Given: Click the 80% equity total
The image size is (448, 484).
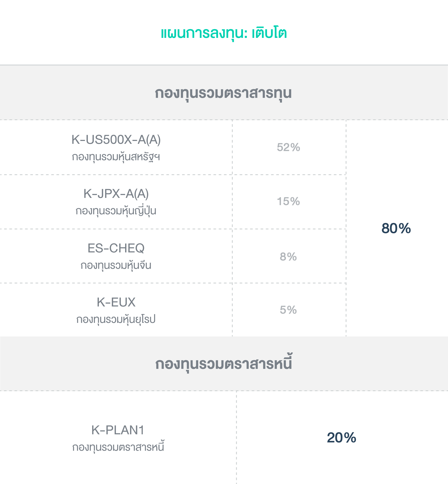Looking at the screenshot, I should pyautogui.click(x=396, y=228).
